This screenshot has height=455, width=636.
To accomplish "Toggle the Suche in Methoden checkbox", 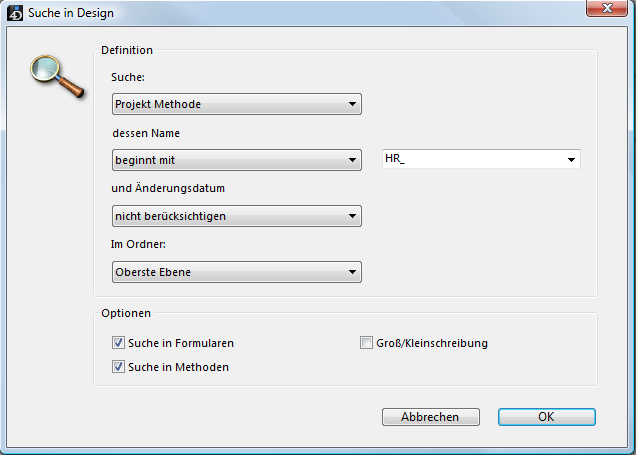I will click(x=120, y=367).
